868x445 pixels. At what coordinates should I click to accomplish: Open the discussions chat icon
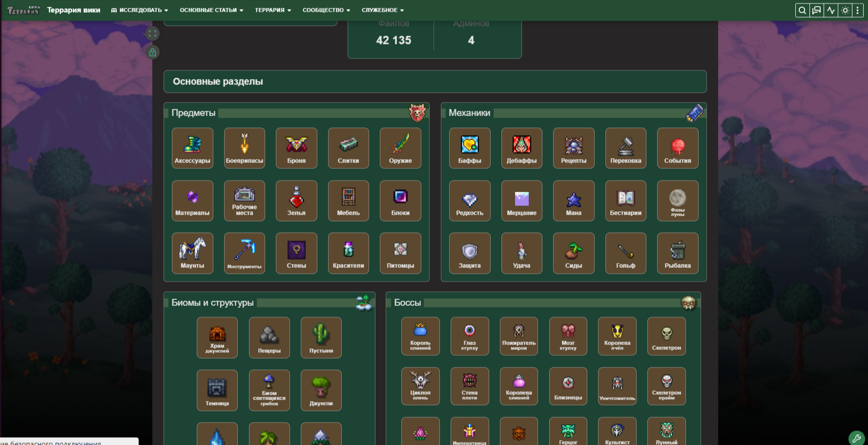pyautogui.click(x=816, y=10)
